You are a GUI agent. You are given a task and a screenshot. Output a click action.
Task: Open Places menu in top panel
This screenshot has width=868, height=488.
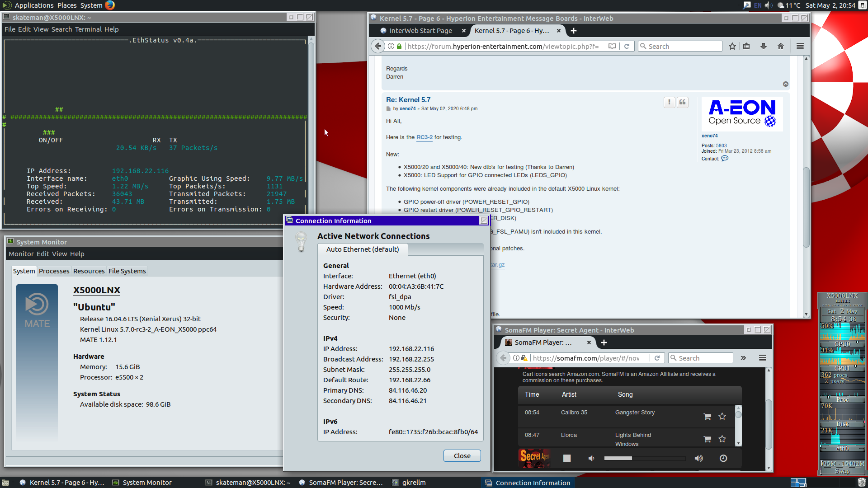67,5
